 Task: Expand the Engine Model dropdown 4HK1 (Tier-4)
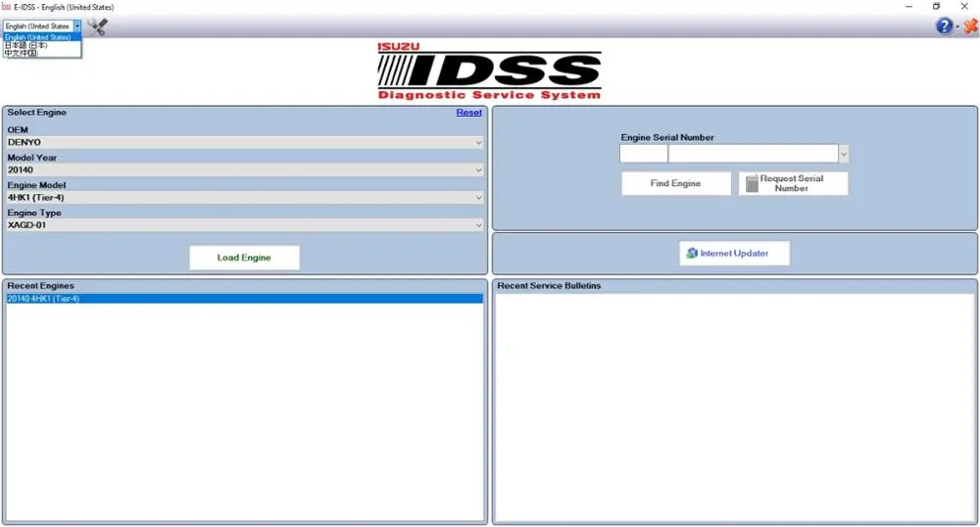(245, 197)
